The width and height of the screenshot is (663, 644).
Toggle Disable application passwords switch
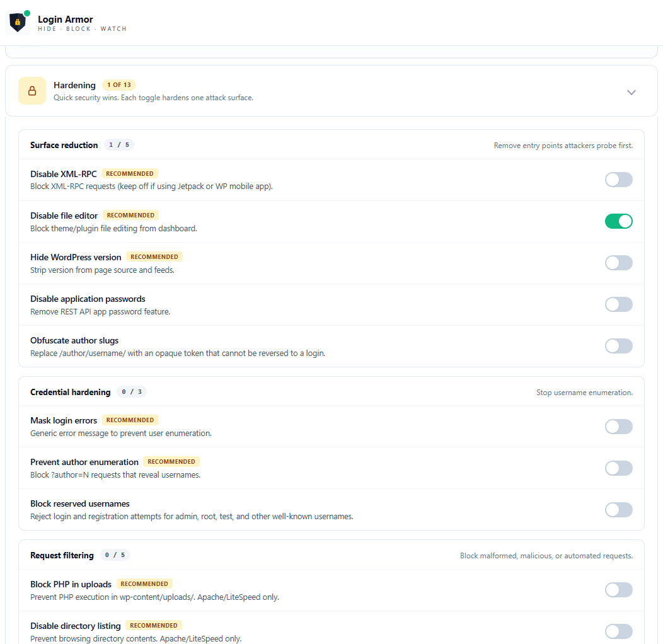point(618,304)
